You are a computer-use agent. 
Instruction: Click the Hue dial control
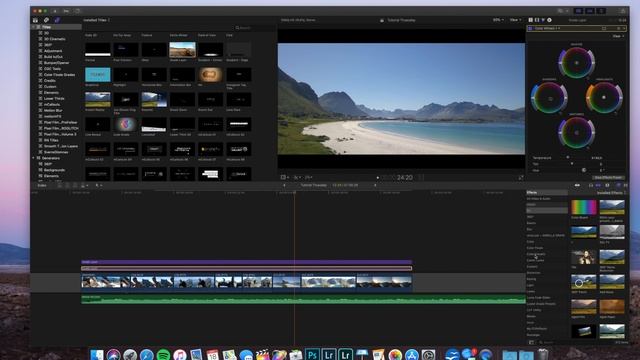584,170
